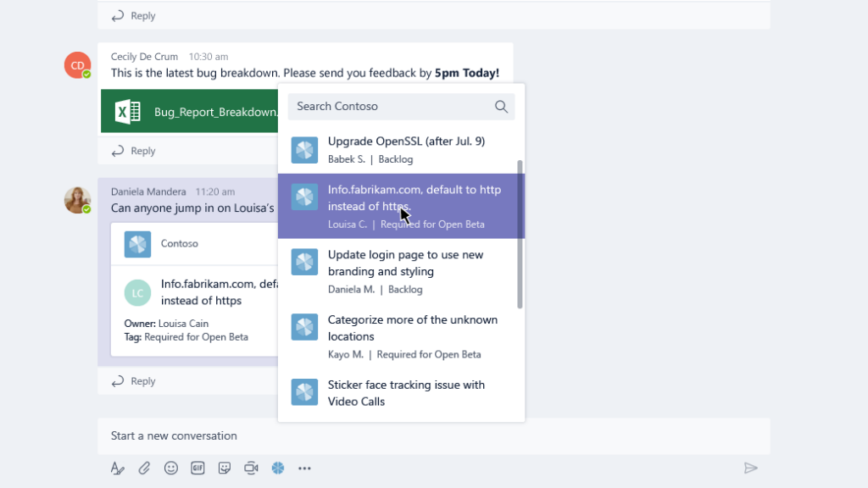Viewport: 868px width, 488px height.
Task: Click Cecily De Crum's CD avatar
Action: (x=77, y=65)
